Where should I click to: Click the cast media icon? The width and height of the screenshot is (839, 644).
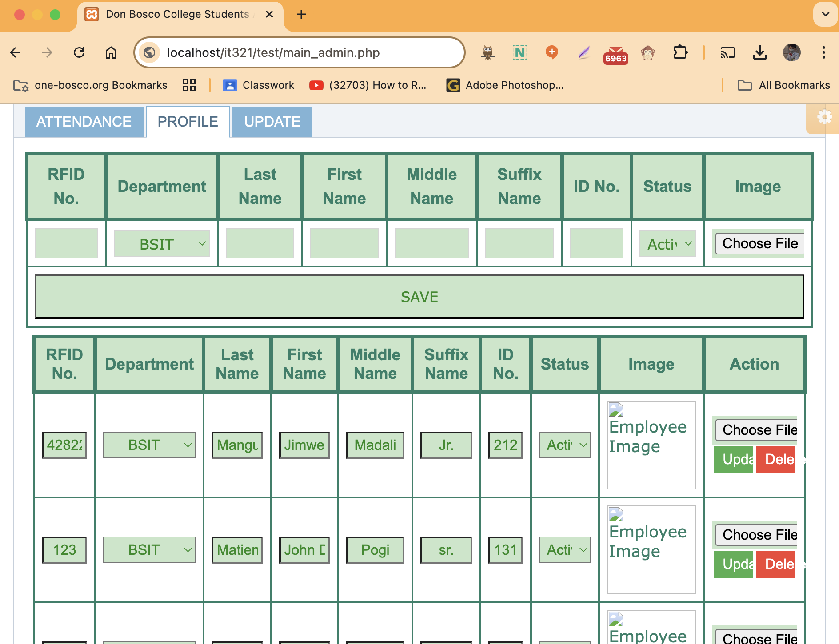coord(728,52)
